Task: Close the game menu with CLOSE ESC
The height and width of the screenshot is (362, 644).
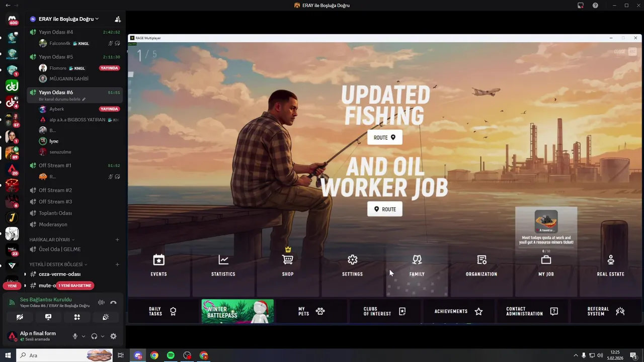Action: click(625, 51)
